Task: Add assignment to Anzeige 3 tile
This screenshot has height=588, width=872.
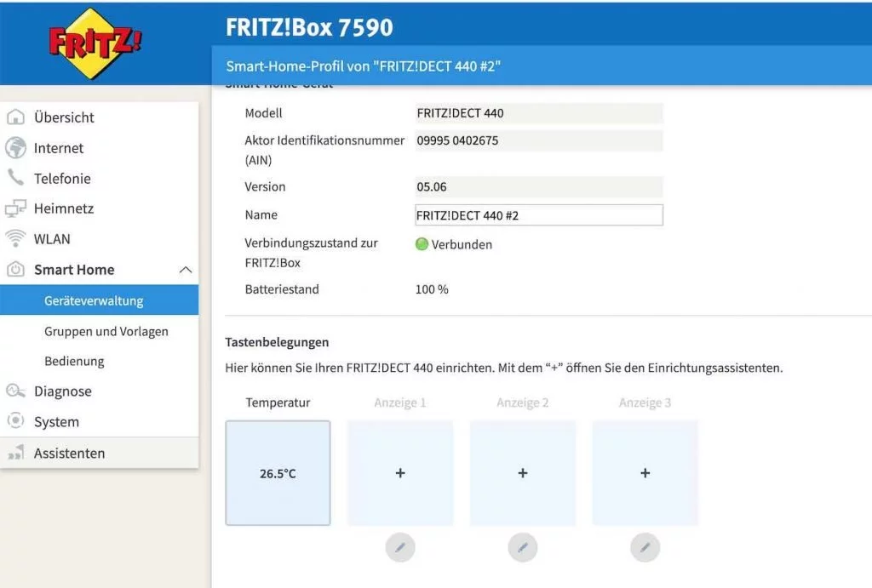Action: (x=645, y=473)
